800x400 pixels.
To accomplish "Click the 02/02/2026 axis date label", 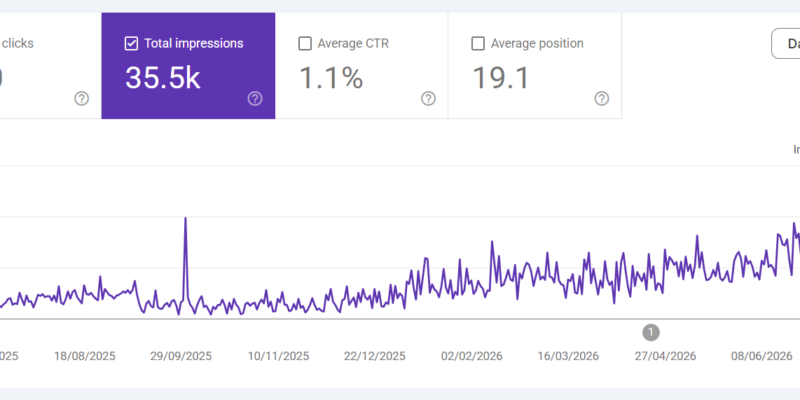I will pyautogui.click(x=471, y=356).
